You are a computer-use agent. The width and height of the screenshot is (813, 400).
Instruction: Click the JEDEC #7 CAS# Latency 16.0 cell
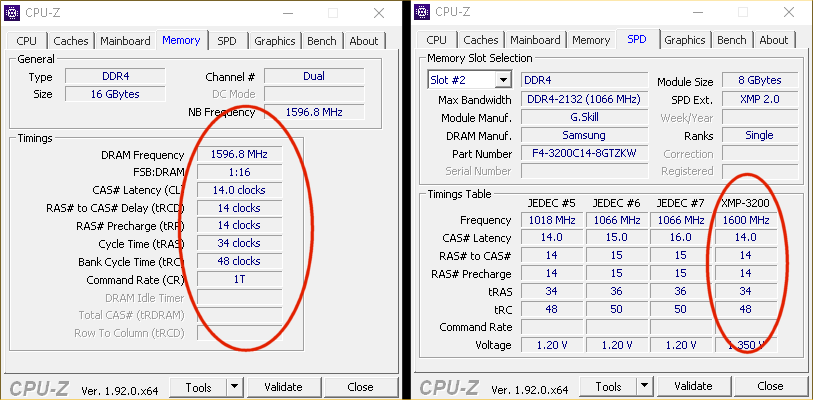tap(681, 238)
